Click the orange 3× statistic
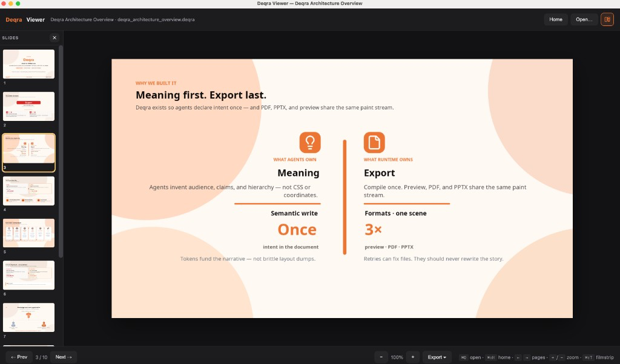Image resolution: width=620 pixels, height=364 pixels. pyautogui.click(x=373, y=229)
